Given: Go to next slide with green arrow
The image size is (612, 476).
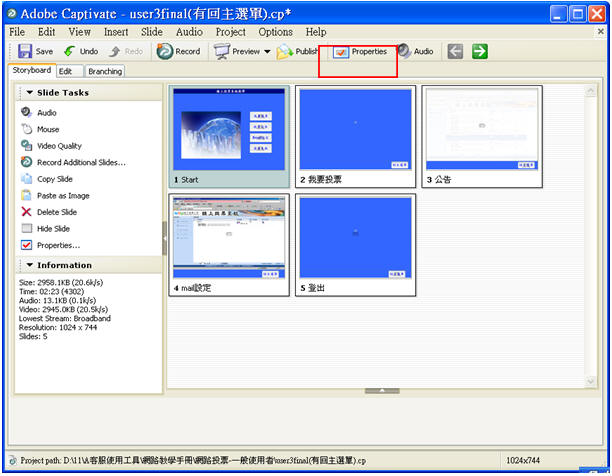Looking at the screenshot, I should click(x=480, y=51).
